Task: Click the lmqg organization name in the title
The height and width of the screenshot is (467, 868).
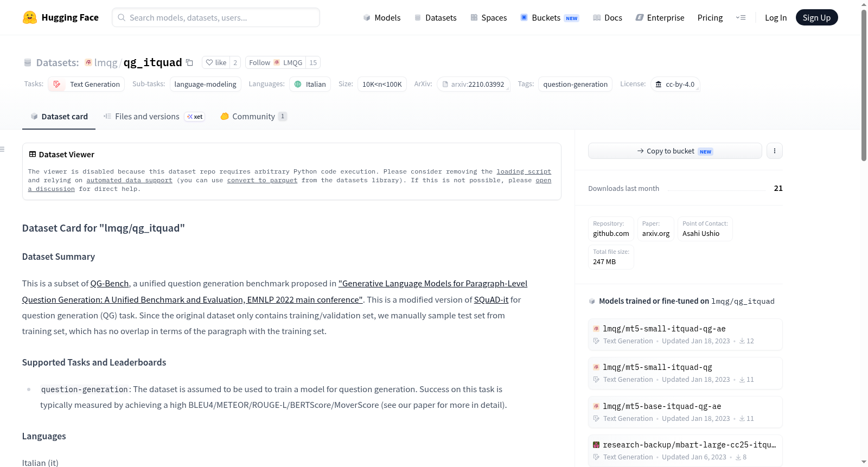Action: [106, 62]
